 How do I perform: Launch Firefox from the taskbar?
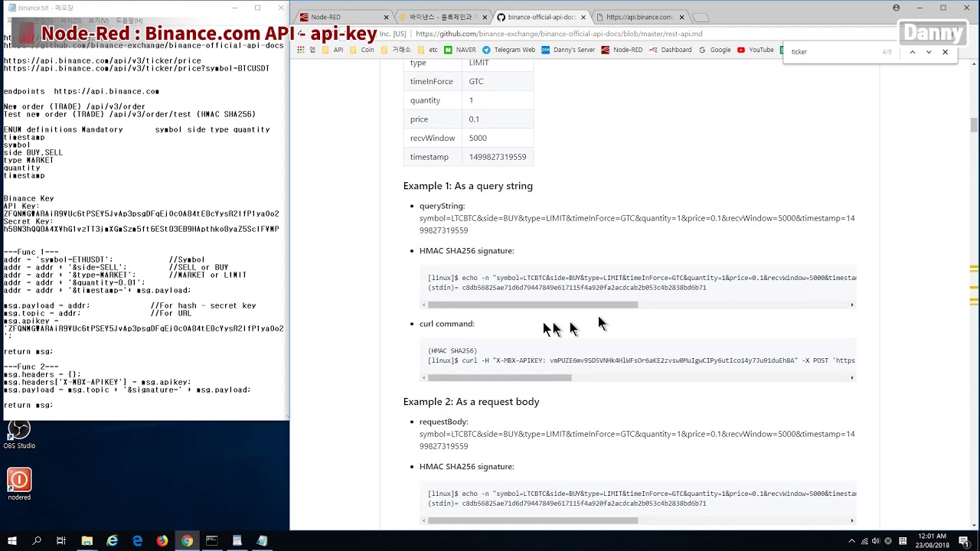click(x=162, y=541)
